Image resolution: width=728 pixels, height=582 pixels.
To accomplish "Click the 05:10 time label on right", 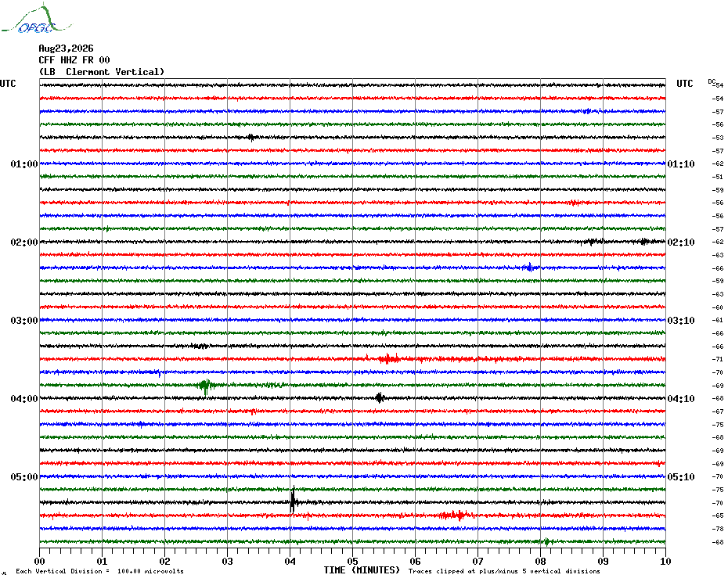I will coord(681,477).
